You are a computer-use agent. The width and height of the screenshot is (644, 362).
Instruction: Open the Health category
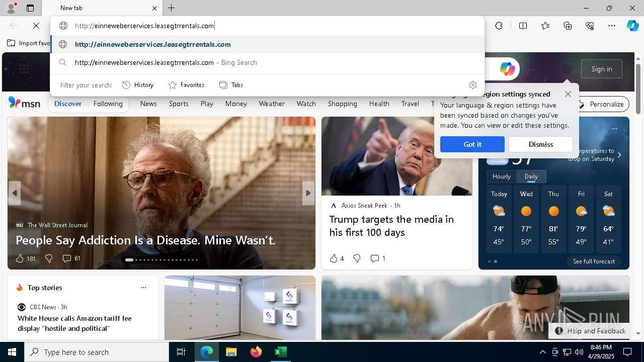pyautogui.click(x=379, y=104)
